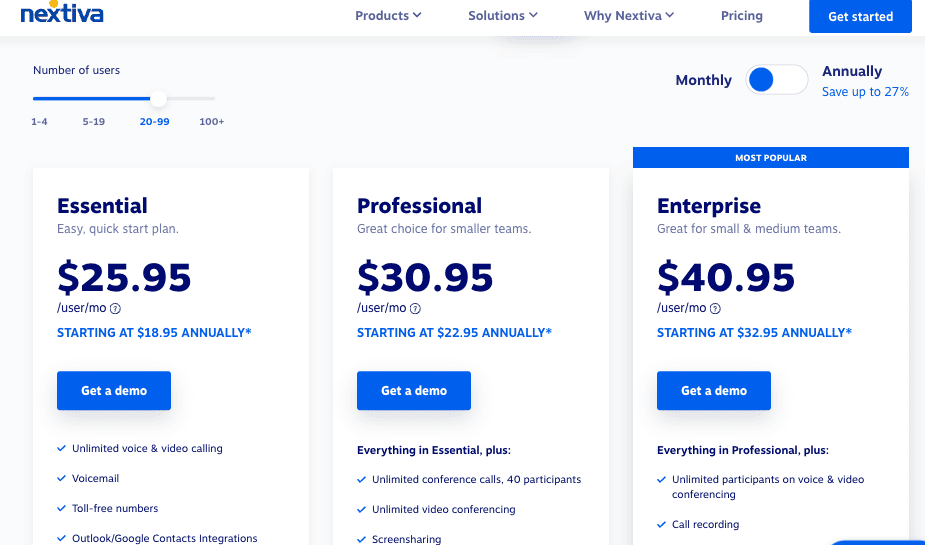The height and width of the screenshot is (545, 925).
Task: Open the Solutions dropdown menu
Action: (x=503, y=16)
